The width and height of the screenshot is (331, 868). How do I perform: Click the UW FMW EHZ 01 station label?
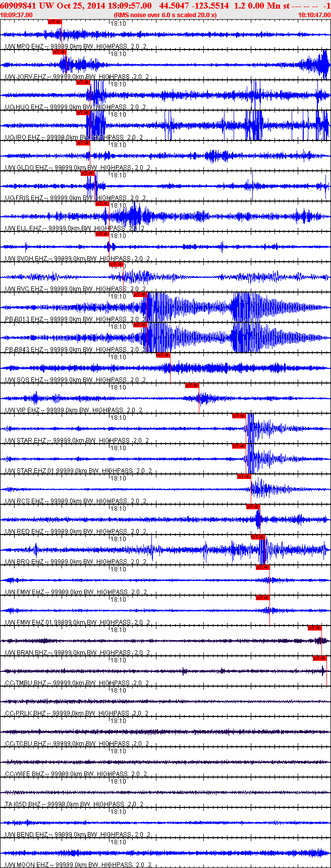(x=29, y=622)
